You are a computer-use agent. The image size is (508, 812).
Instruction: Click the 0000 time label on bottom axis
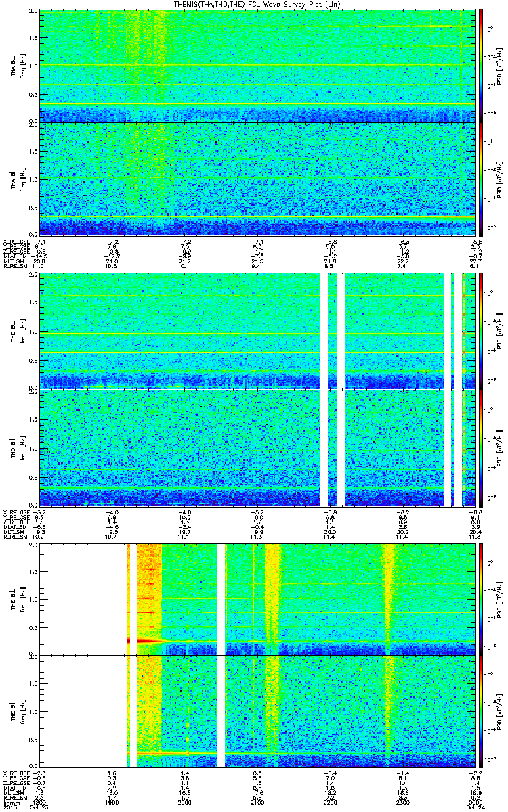(x=474, y=803)
